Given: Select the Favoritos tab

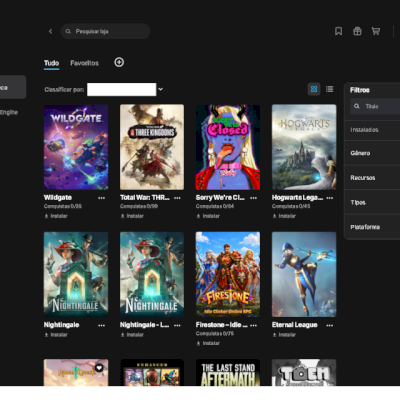Looking at the screenshot, I should click(84, 63).
